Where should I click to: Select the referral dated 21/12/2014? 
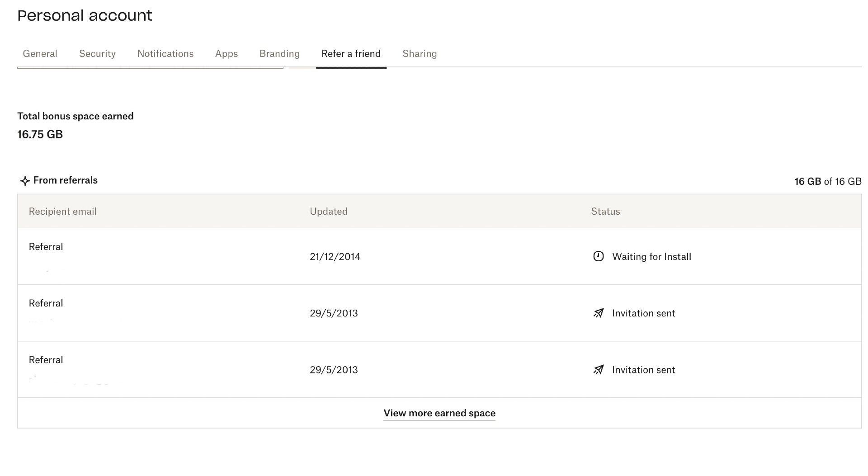coord(335,257)
